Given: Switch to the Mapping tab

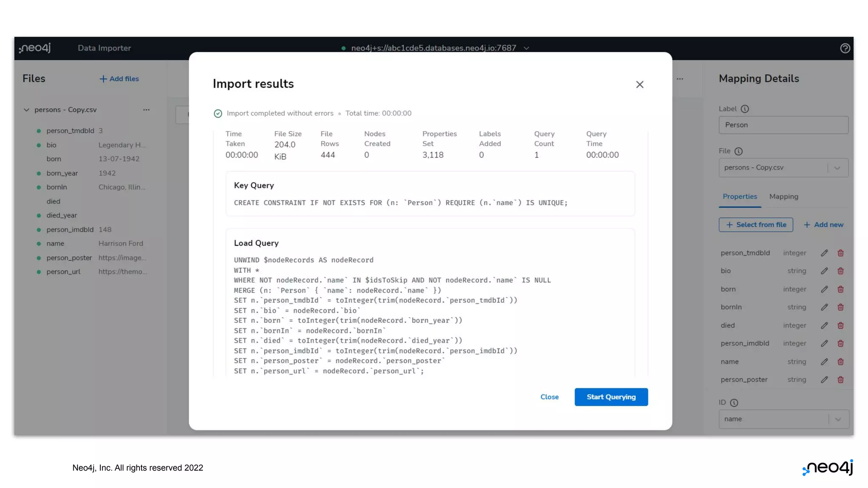Looking at the screenshot, I should tap(784, 197).
